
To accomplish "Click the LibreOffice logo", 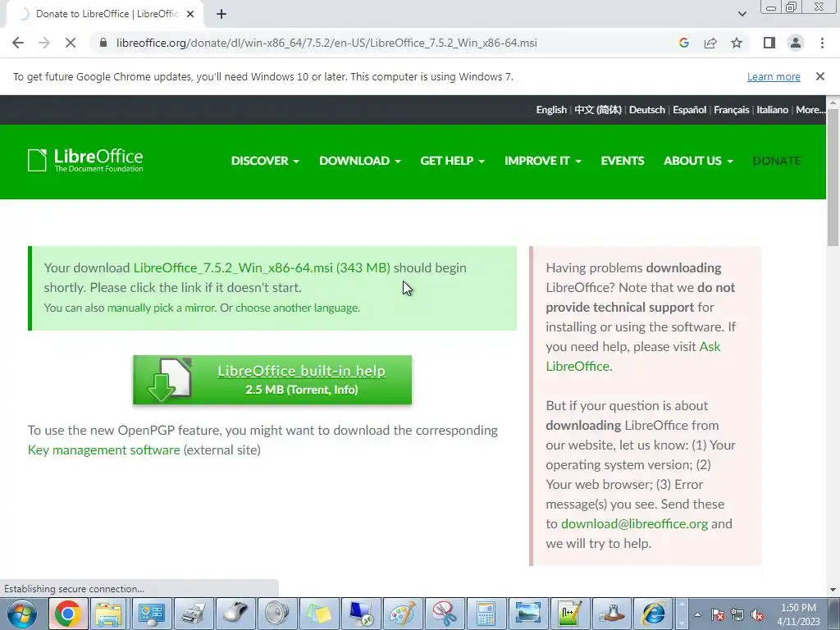I will (85, 160).
